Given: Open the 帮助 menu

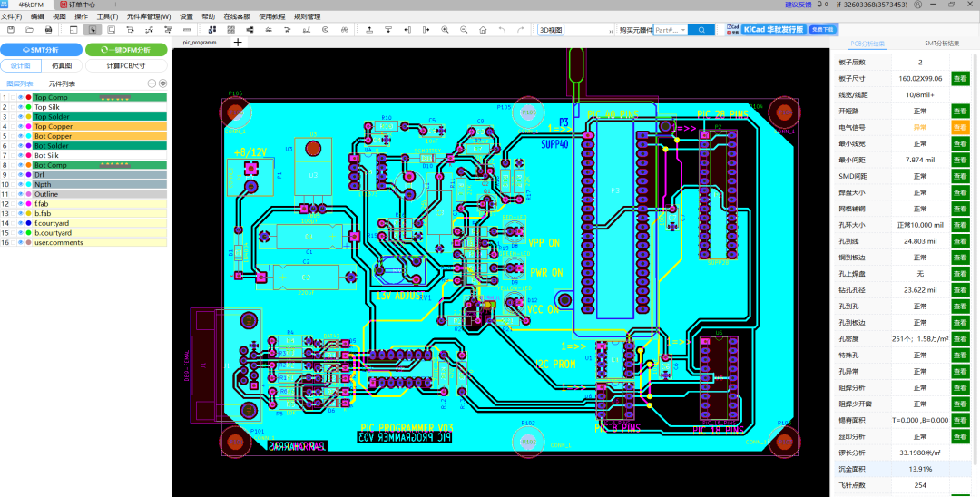Looking at the screenshot, I should coord(208,17).
